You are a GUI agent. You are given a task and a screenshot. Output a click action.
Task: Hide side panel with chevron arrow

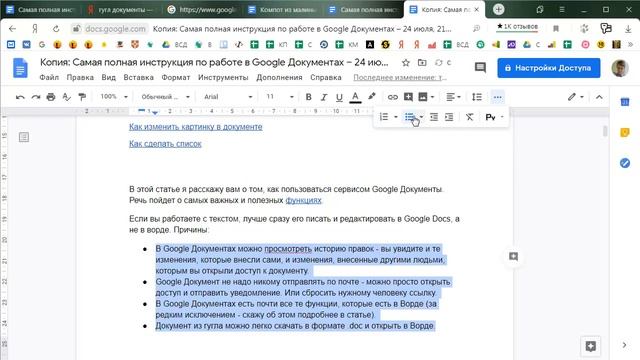(x=624, y=345)
